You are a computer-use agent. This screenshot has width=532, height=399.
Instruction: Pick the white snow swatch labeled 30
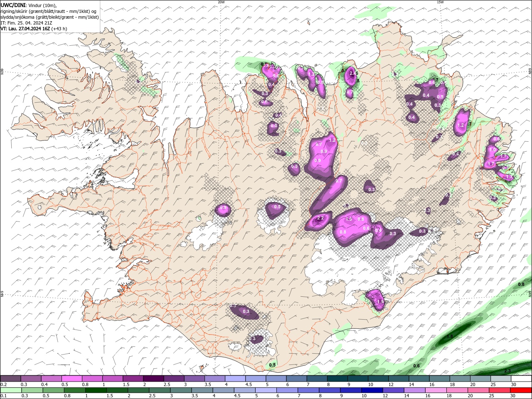click(521, 379)
